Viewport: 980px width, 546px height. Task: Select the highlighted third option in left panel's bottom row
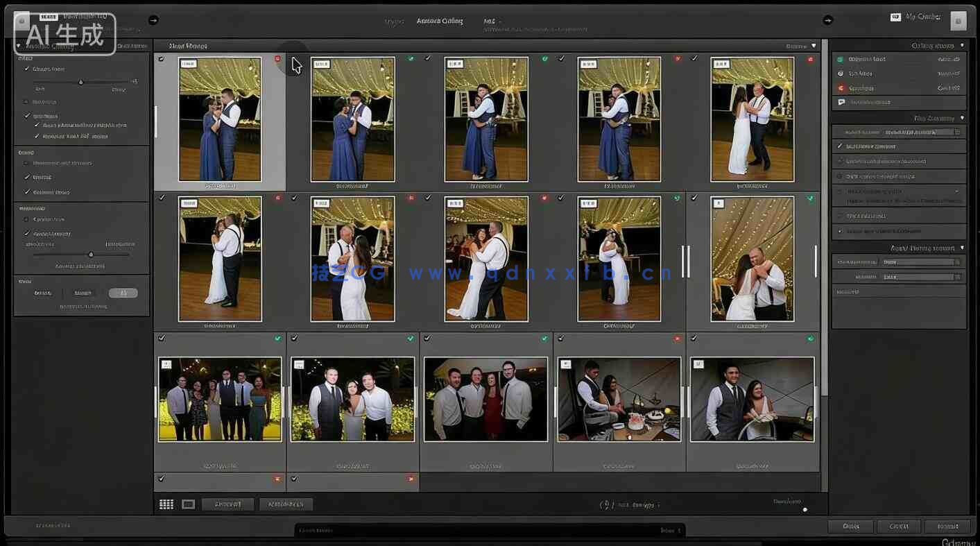point(123,293)
